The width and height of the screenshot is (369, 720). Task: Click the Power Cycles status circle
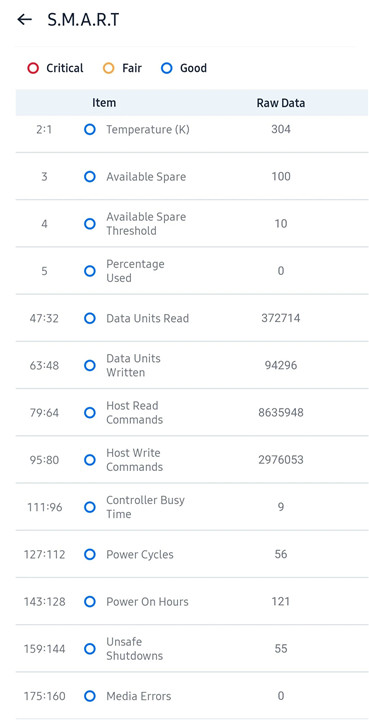(90, 554)
